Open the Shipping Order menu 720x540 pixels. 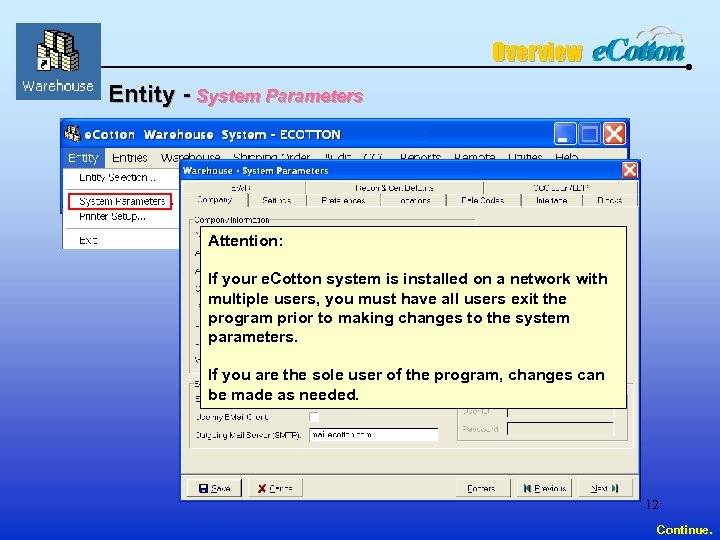point(272,156)
